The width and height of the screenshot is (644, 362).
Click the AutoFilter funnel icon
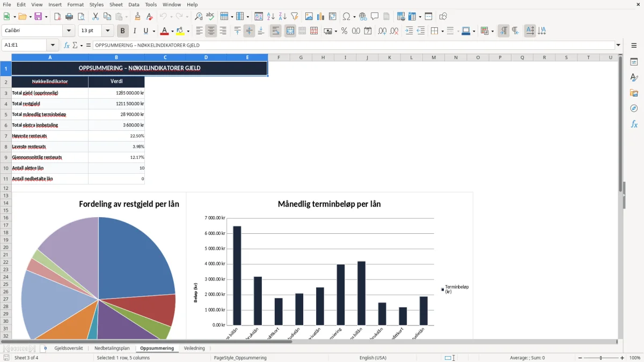tap(295, 17)
